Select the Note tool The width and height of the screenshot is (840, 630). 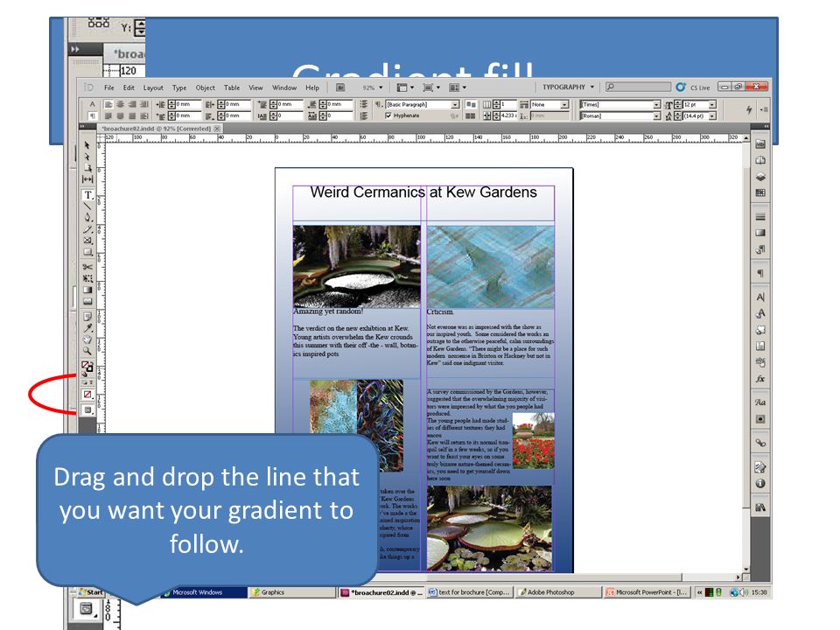click(x=87, y=316)
